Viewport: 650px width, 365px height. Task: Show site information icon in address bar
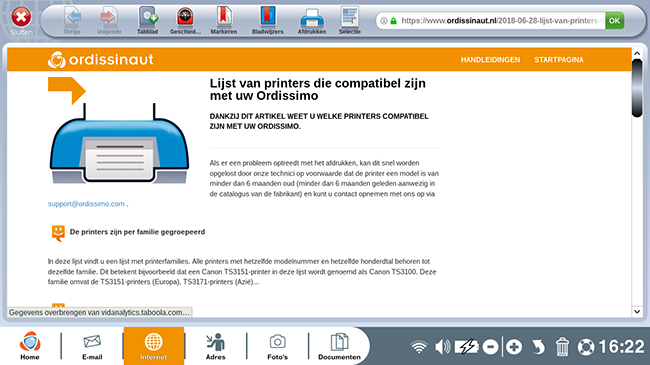[384, 21]
